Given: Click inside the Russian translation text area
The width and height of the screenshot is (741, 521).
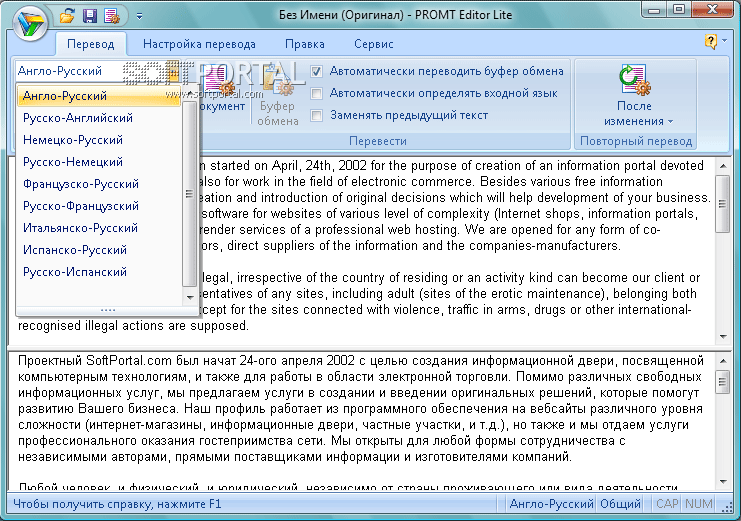Looking at the screenshot, I should pos(362,421).
